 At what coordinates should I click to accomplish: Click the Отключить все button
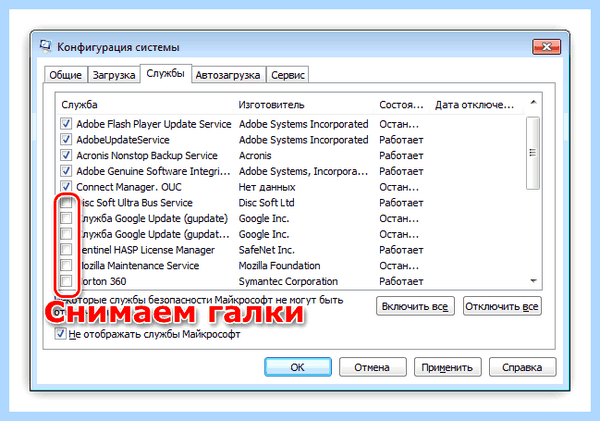(502, 306)
